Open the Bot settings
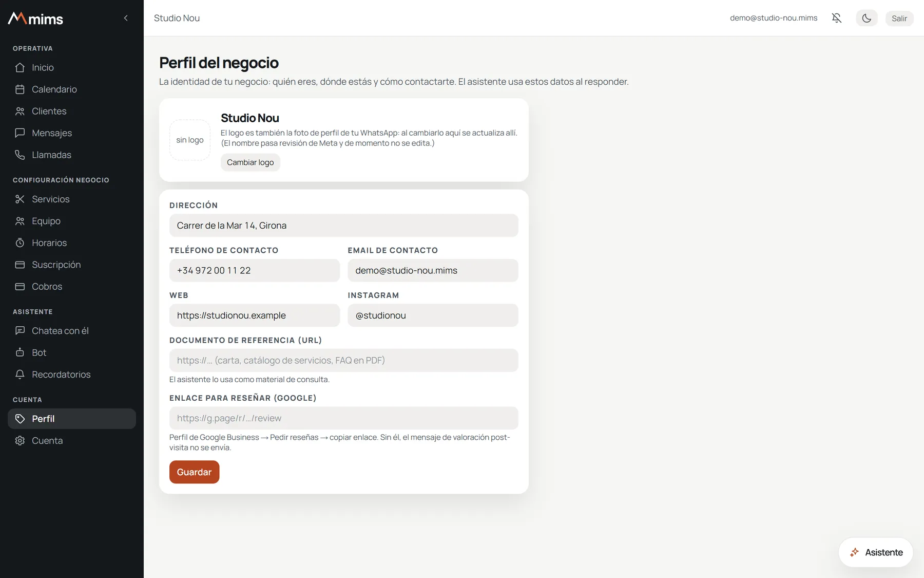The width and height of the screenshot is (924, 578). click(x=72, y=352)
